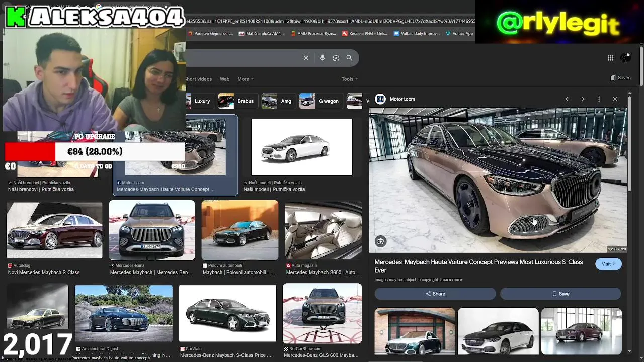
Task: Start voice search with the microphone icon
Action: point(323,58)
